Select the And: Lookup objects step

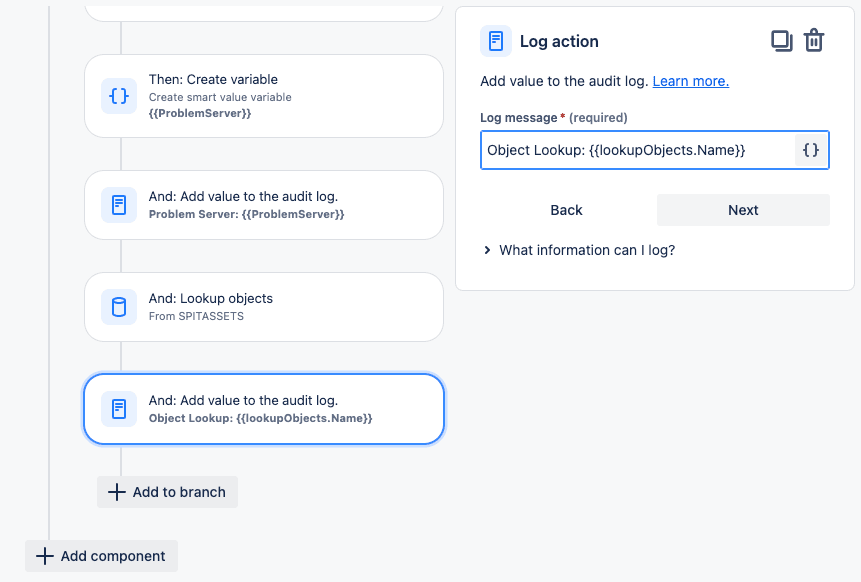(264, 307)
